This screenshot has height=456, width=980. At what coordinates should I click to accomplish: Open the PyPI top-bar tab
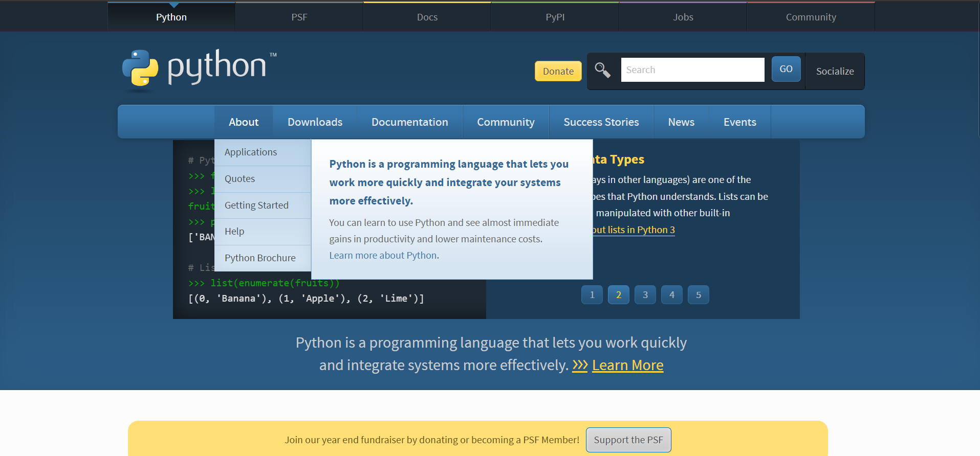click(x=555, y=17)
